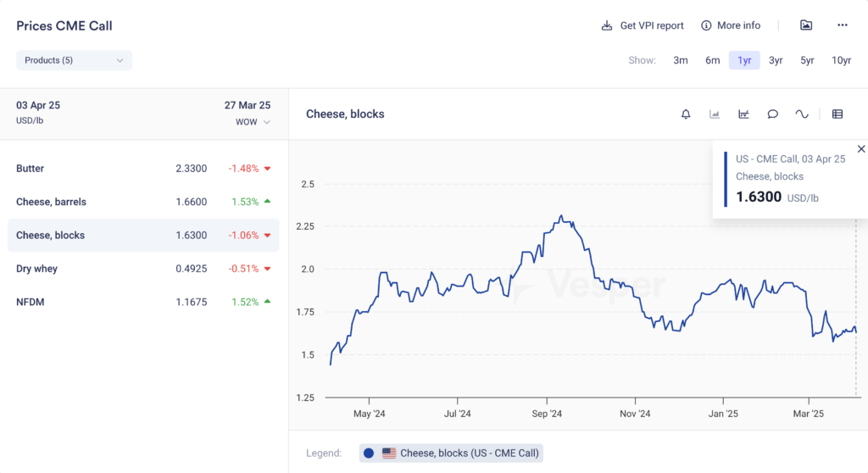
Task: Click the bell alert icon
Action: 686,114
